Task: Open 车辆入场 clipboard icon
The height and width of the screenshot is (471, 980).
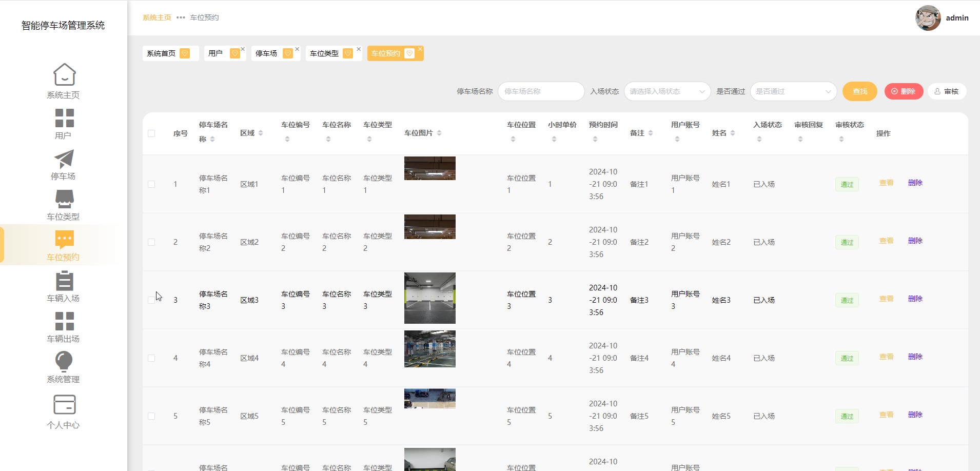Action: (x=64, y=281)
